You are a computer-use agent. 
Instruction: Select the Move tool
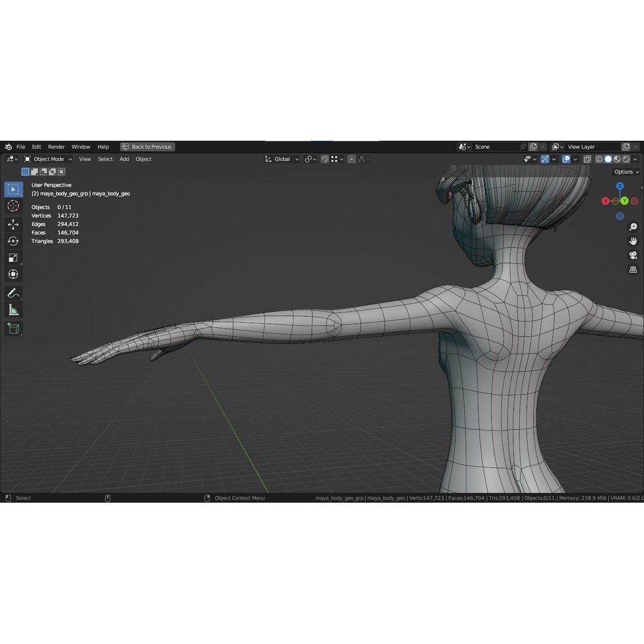click(x=13, y=224)
